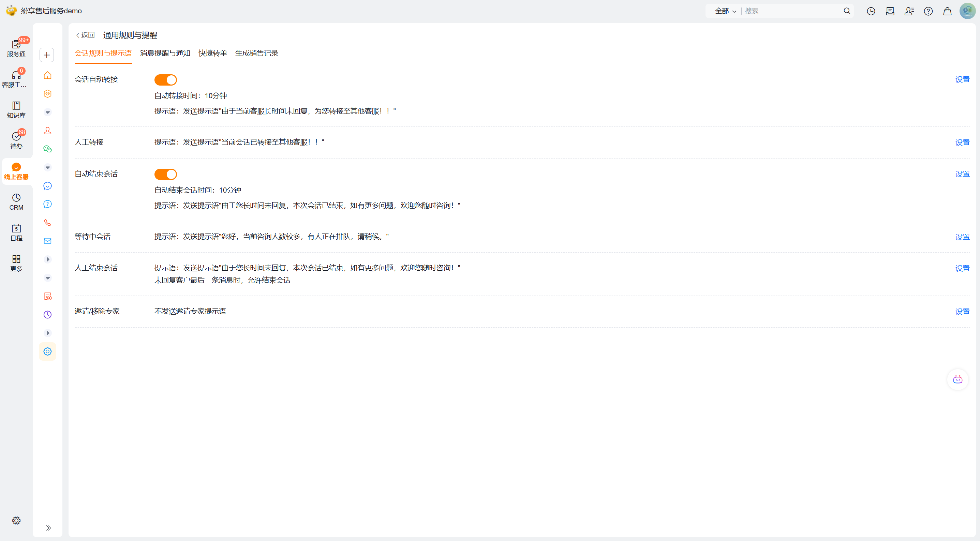The width and height of the screenshot is (980, 541).
Task: Open the mail envelope icon in sidebar
Action: coord(47,241)
